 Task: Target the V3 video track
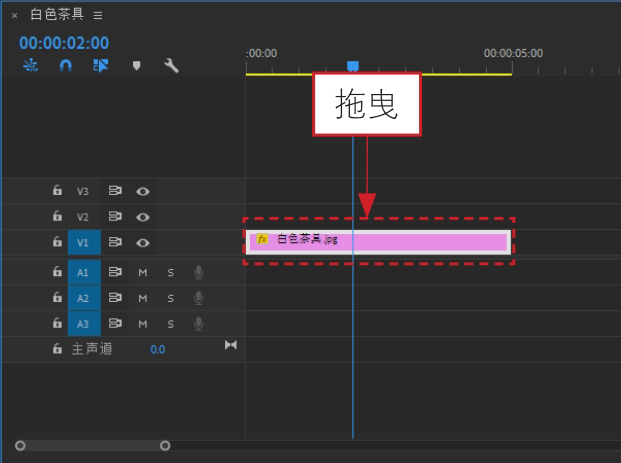pos(83,191)
